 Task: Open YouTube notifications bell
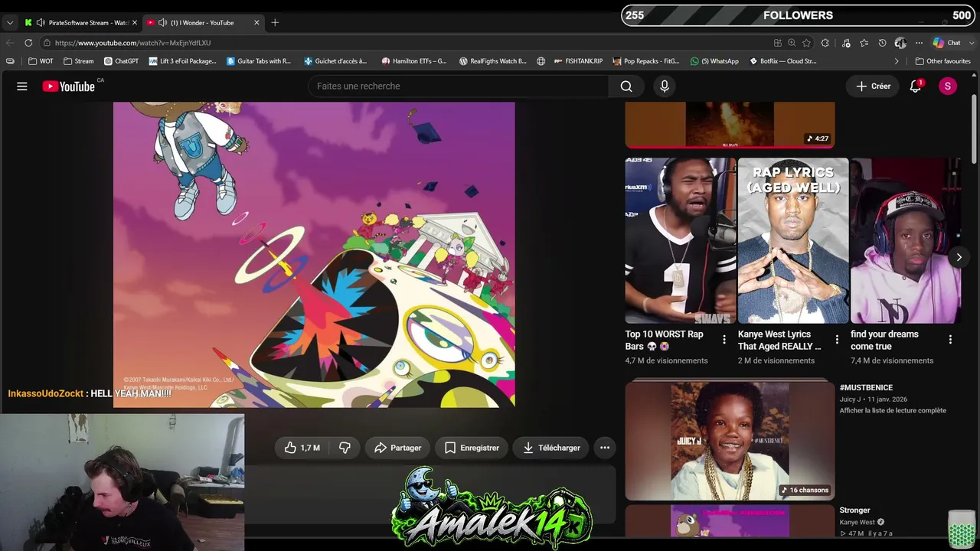coord(916,86)
